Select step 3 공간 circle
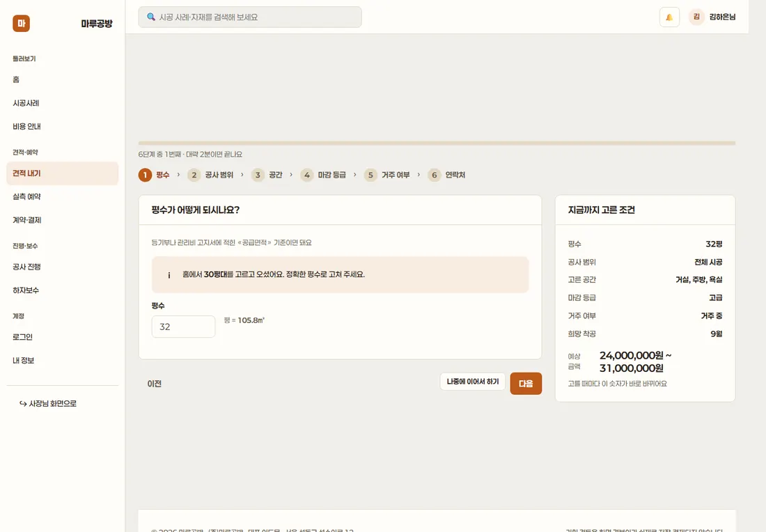Screen dimensions: 766x532 pyautogui.click(x=258, y=175)
